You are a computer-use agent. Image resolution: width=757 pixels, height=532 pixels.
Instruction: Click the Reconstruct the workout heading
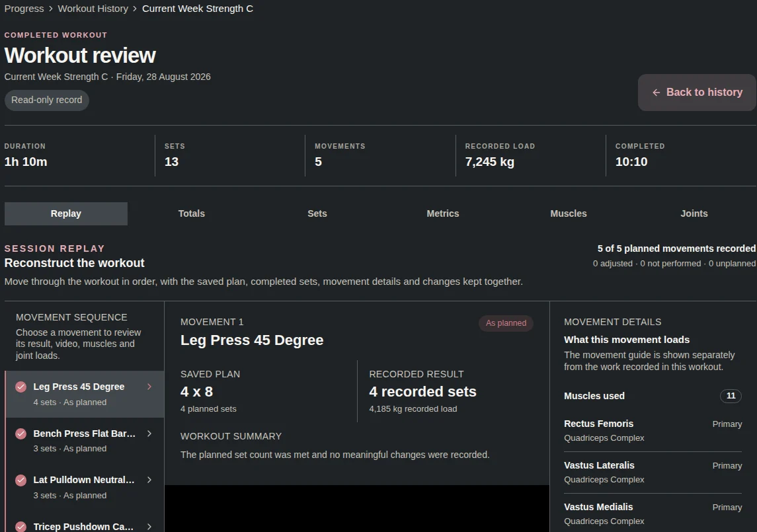point(74,263)
